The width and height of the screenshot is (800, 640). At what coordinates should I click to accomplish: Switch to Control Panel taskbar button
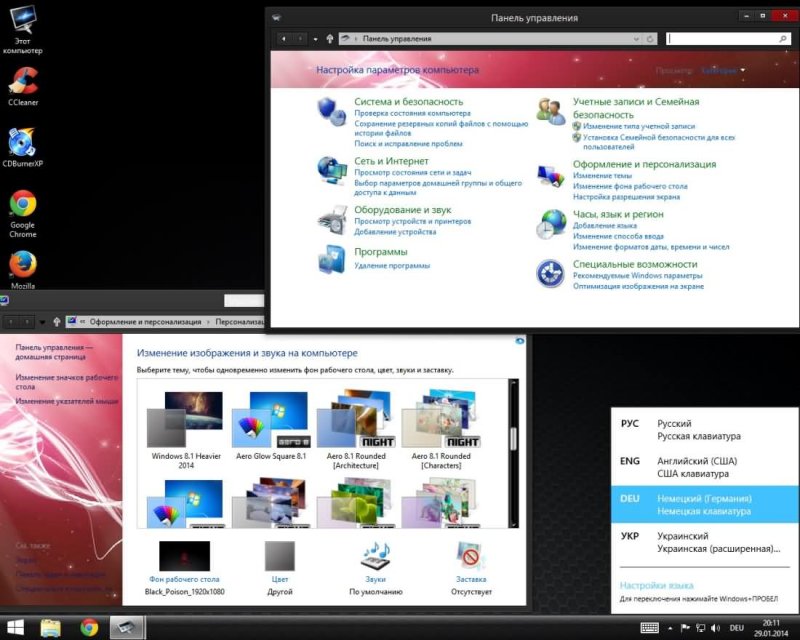(127, 627)
